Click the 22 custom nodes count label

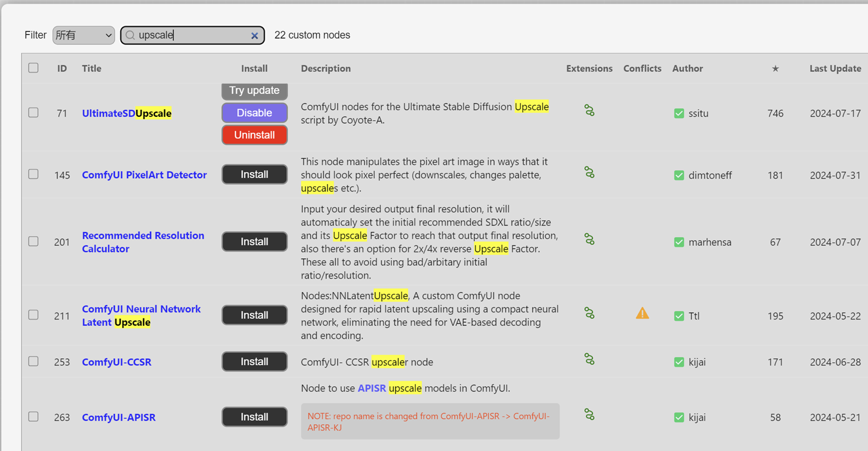313,35
